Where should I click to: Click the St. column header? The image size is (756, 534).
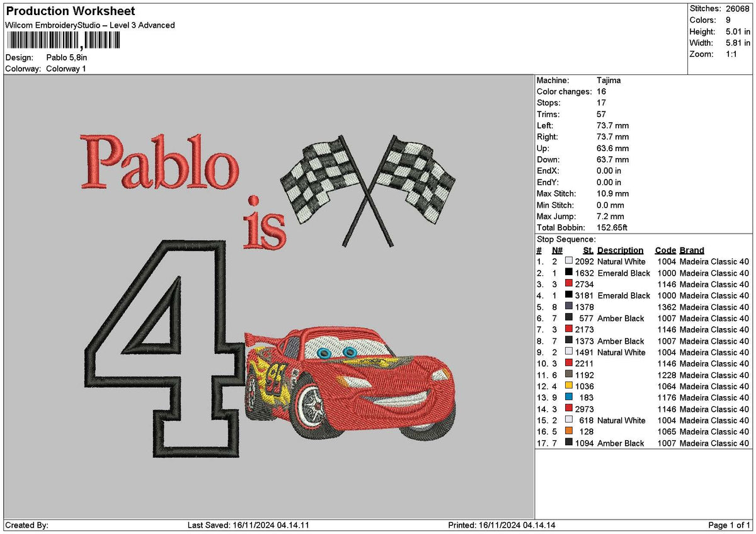(588, 251)
